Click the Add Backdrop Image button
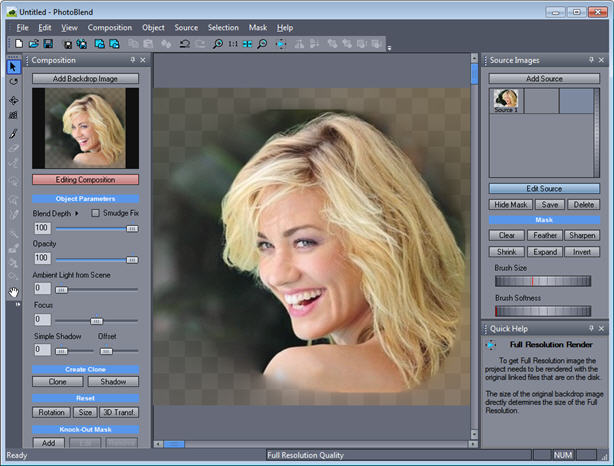614x466 pixels. click(x=85, y=77)
